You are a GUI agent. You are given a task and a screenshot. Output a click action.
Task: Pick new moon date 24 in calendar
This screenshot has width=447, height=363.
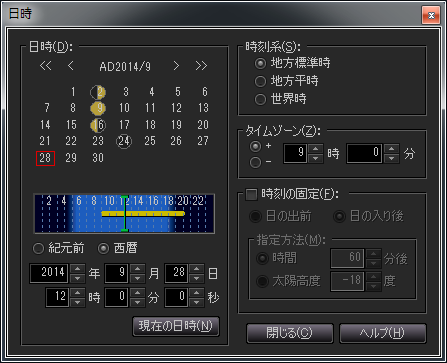124,141
